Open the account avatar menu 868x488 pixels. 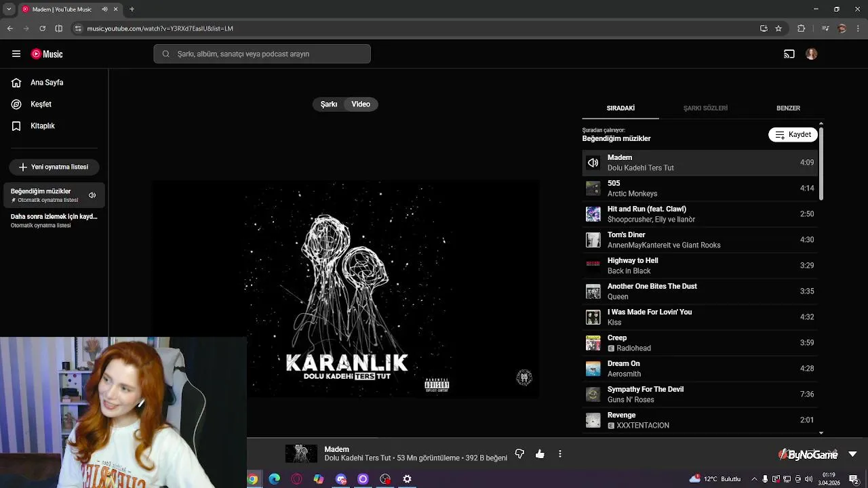point(811,54)
